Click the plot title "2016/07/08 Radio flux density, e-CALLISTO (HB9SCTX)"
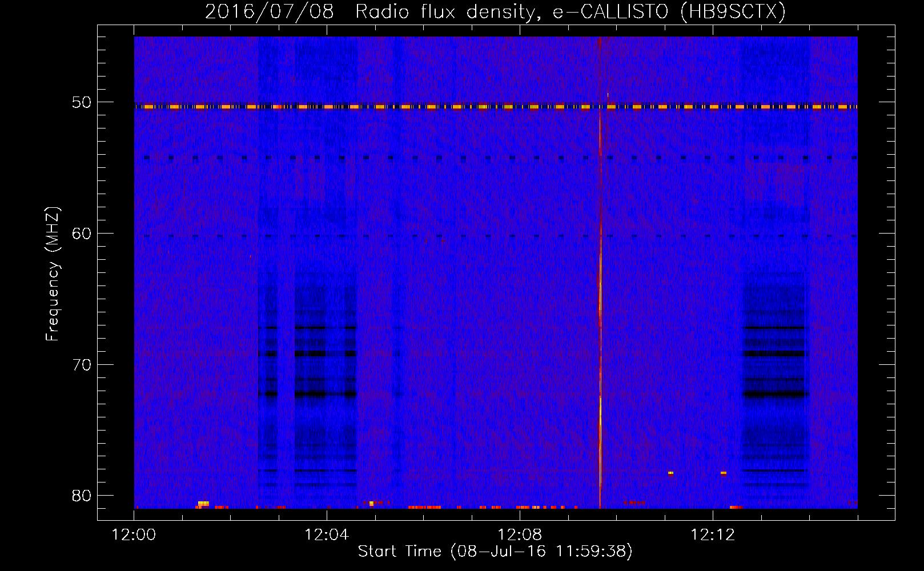Image resolution: width=924 pixels, height=571 pixels. click(495, 11)
